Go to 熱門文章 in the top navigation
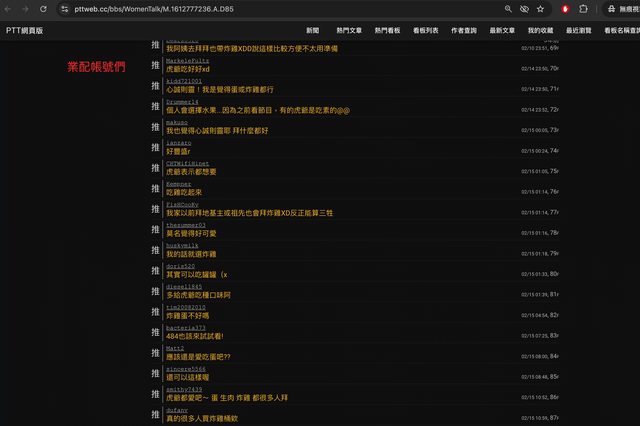 click(350, 31)
